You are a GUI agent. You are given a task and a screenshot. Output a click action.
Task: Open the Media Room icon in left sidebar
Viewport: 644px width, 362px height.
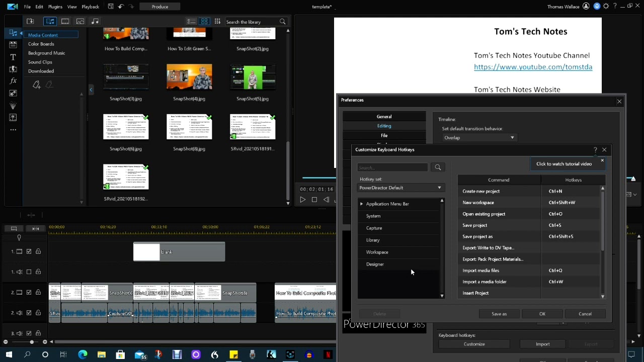click(x=13, y=33)
